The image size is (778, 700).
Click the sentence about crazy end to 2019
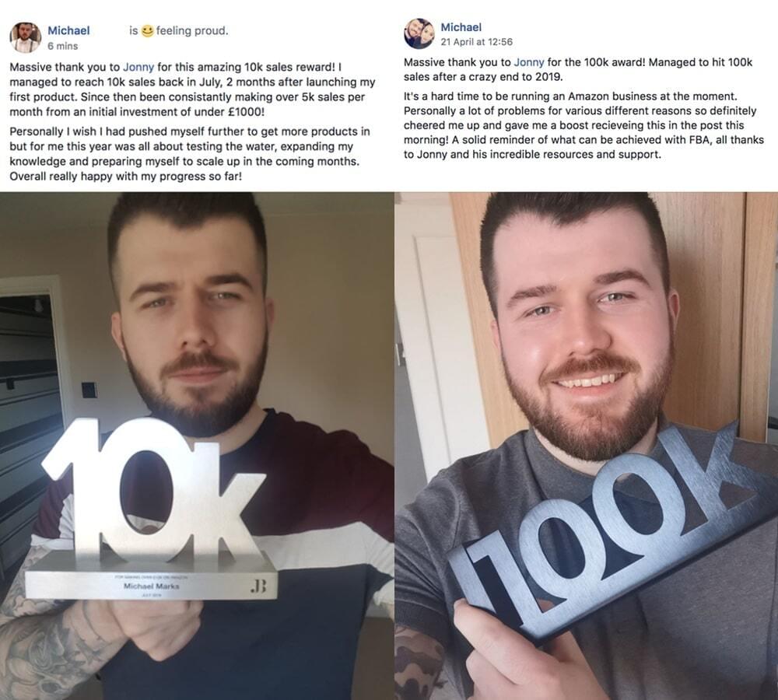(x=578, y=69)
